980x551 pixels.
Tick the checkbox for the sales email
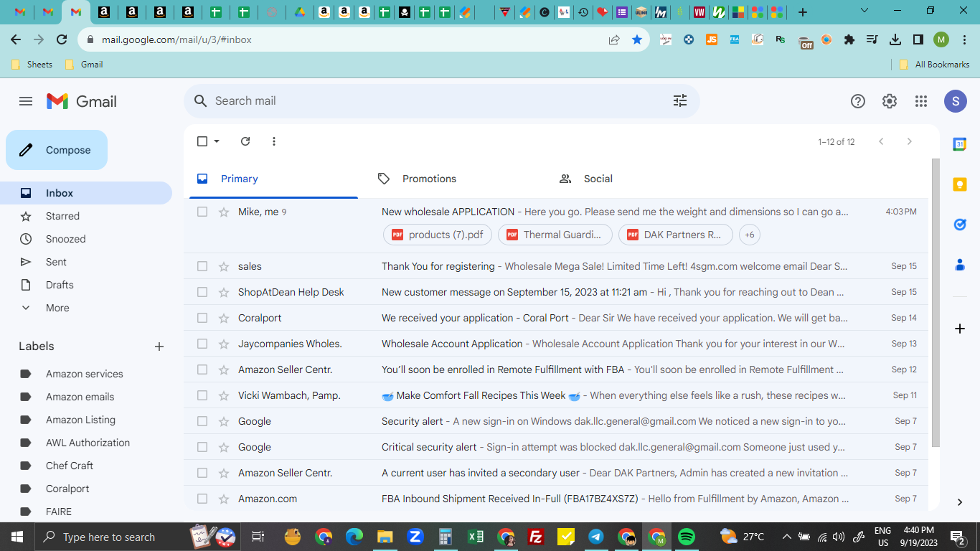pos(202,266)
